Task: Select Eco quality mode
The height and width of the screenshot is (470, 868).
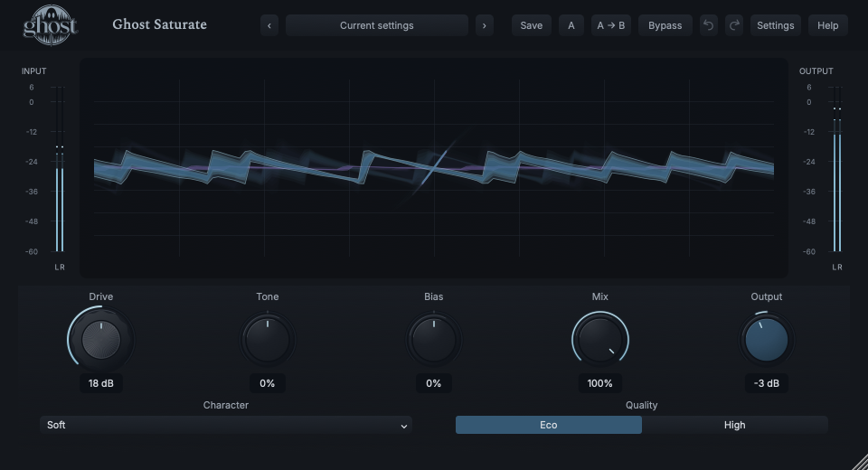Action: pos(549,425)
